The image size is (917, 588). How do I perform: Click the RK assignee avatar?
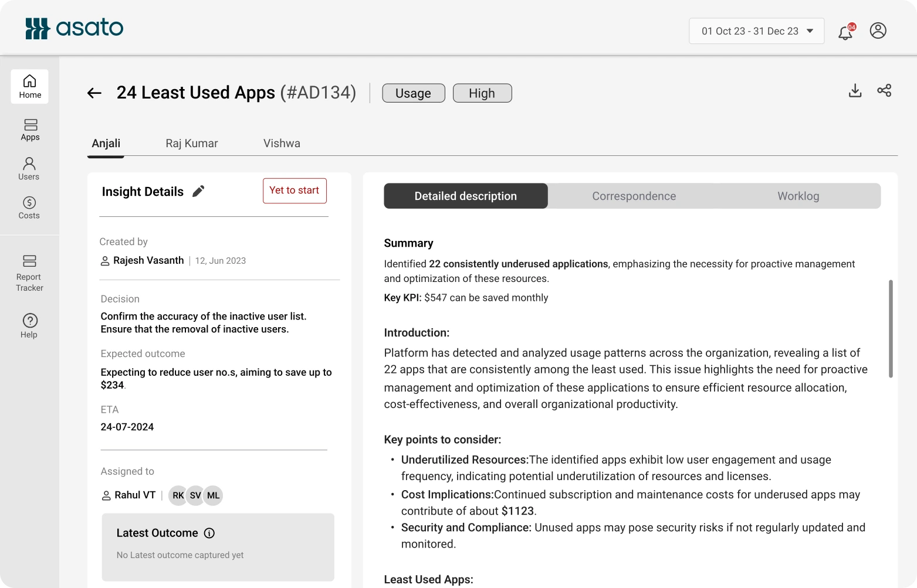coord(178,495)
